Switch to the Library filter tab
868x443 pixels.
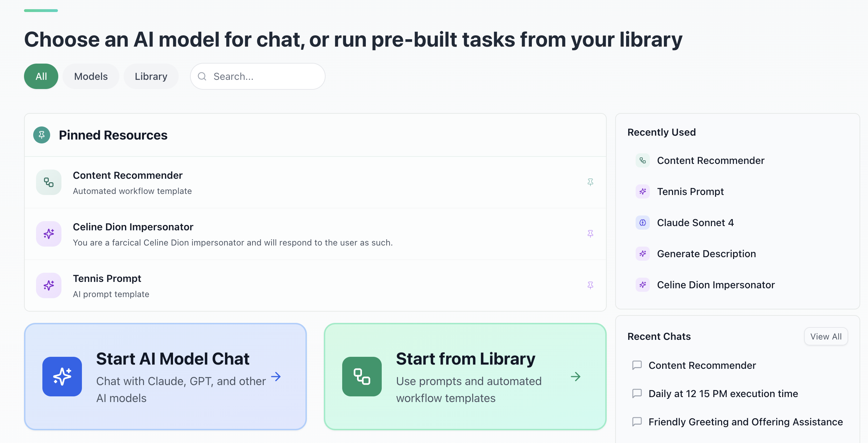[x=151, y=76]
